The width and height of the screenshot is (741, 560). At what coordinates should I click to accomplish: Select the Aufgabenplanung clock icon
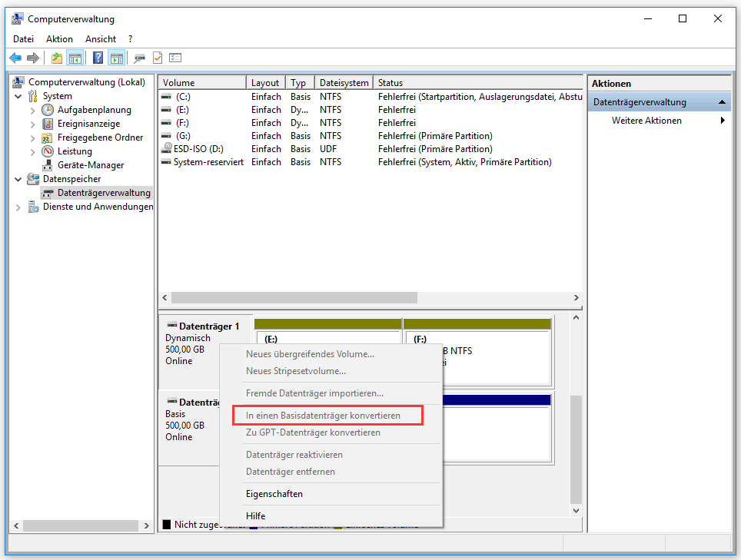(x=48, y=110)
